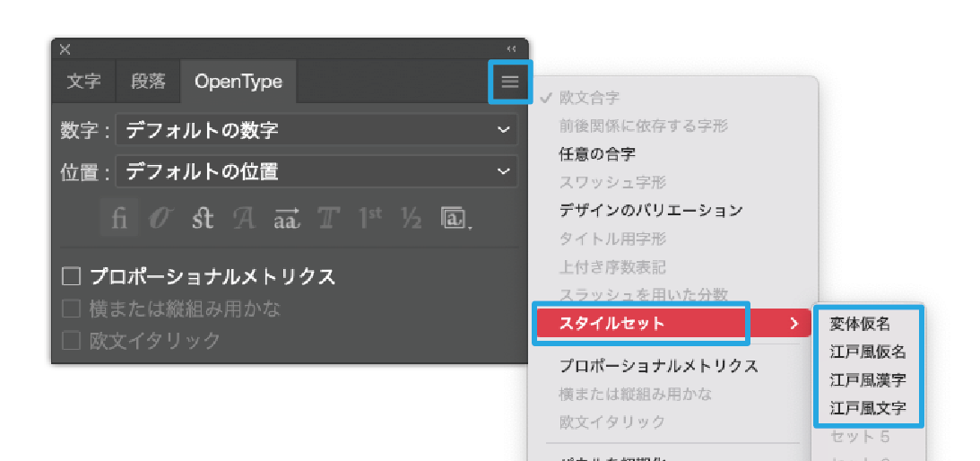The width and height of the screenshot is (980, 461).
Task: Choose スラッシュを用いた分数 menu item
Action: pyautogui.click(x=673, y=294)
